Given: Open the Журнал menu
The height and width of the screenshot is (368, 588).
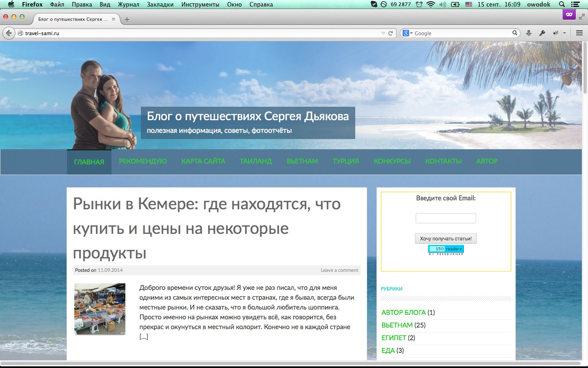Looking at the screenshot, I should click(x=129, y=4).
